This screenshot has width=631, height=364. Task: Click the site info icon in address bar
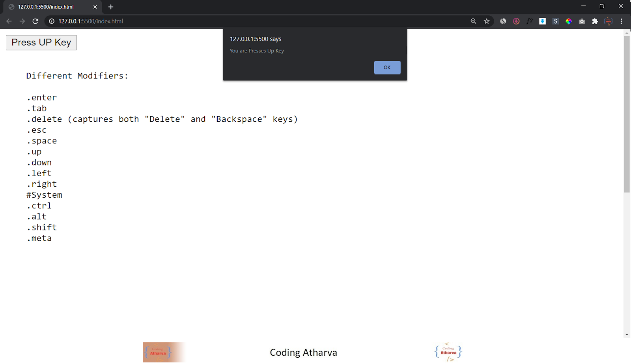click(52, 21)
